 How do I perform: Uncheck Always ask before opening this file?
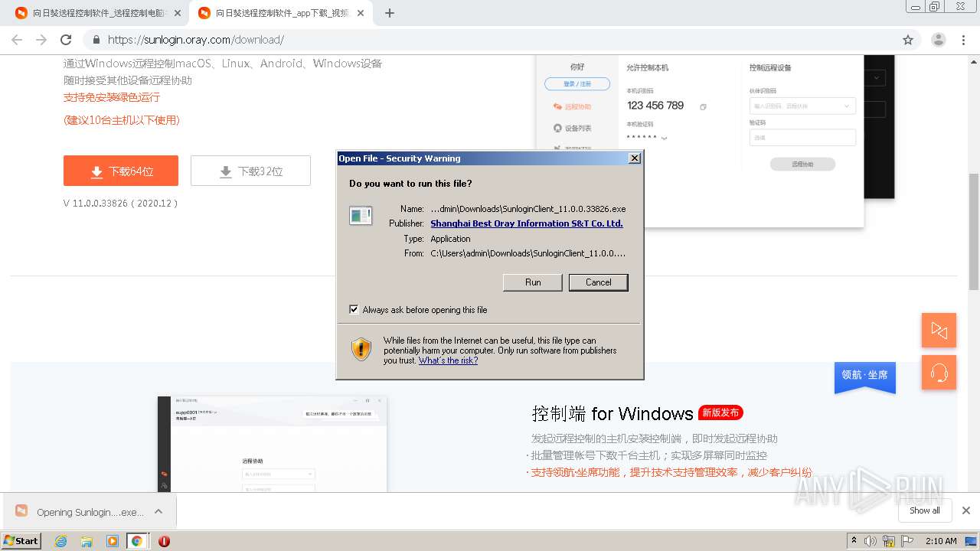pos(354,309)
